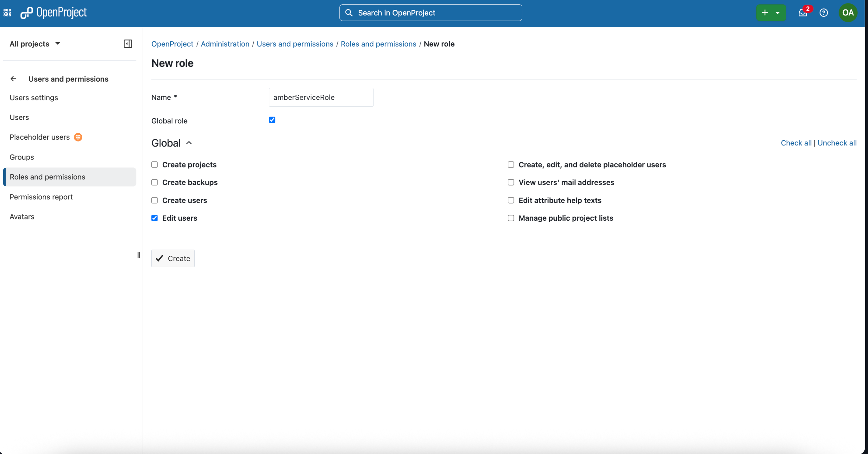
Task: Toggle the Global role checkbox
Action: click(272, 120)
